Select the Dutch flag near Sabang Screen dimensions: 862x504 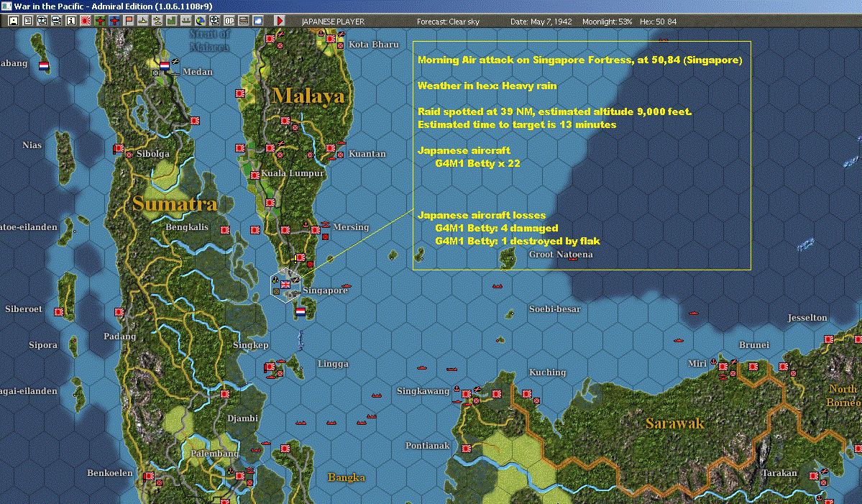[x=44, y=66]
